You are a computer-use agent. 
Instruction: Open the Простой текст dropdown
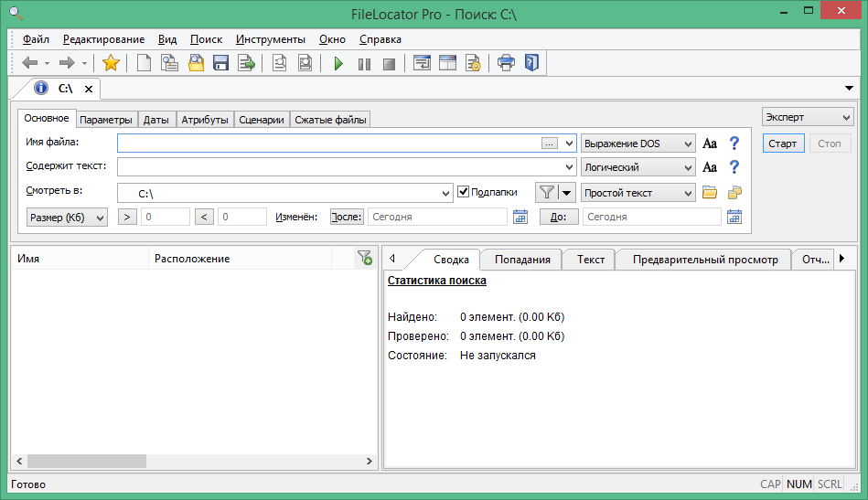point(638,193)
